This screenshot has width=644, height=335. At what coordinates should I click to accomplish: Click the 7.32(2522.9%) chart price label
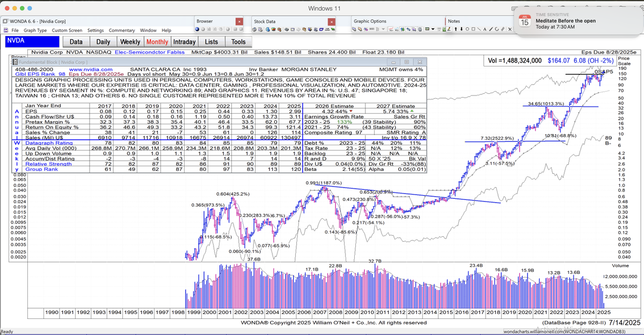coord(497,138)
